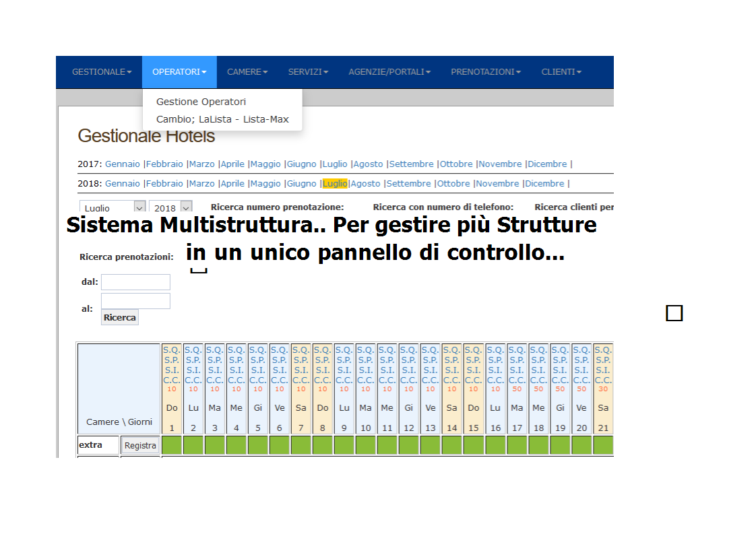756x534 pixels.
Task: Click the Registra button for extra row
Action: coord(140,445)
